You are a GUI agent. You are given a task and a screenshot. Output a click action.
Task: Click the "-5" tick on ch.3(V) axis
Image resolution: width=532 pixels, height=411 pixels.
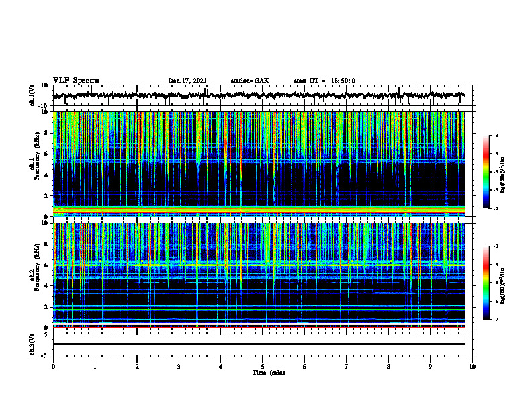pos(46,355)
